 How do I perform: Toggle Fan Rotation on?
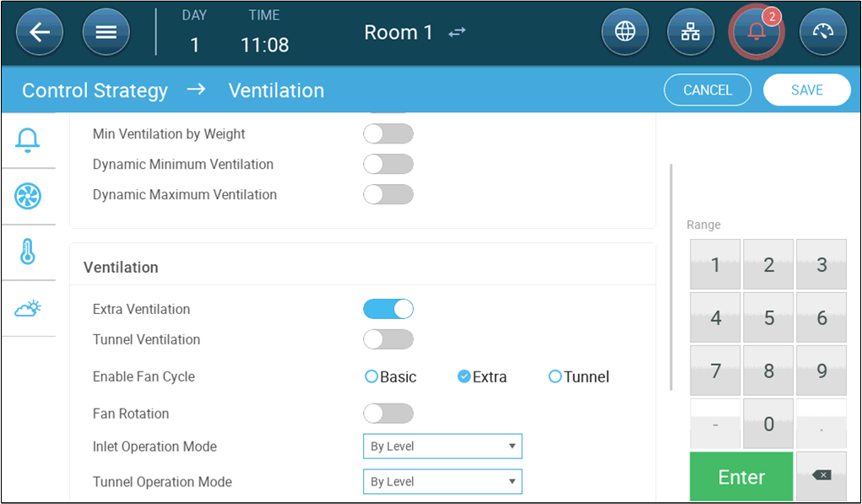click(388, 414)
